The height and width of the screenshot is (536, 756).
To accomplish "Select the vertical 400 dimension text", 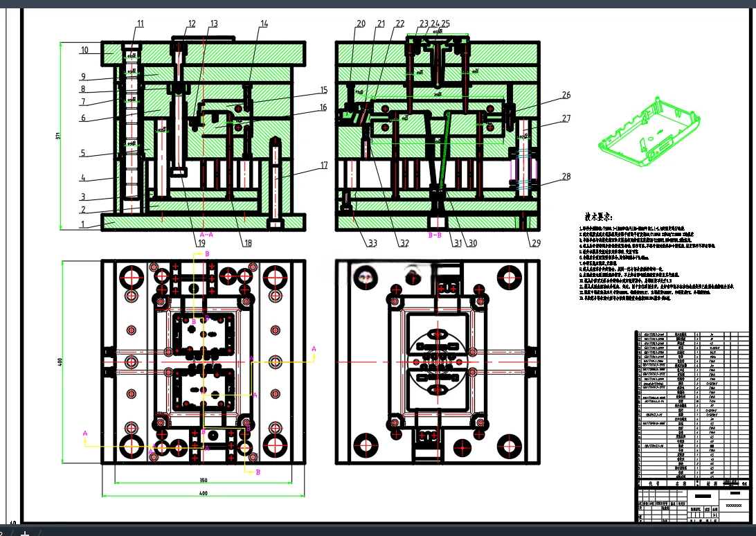I will point(60,361).
